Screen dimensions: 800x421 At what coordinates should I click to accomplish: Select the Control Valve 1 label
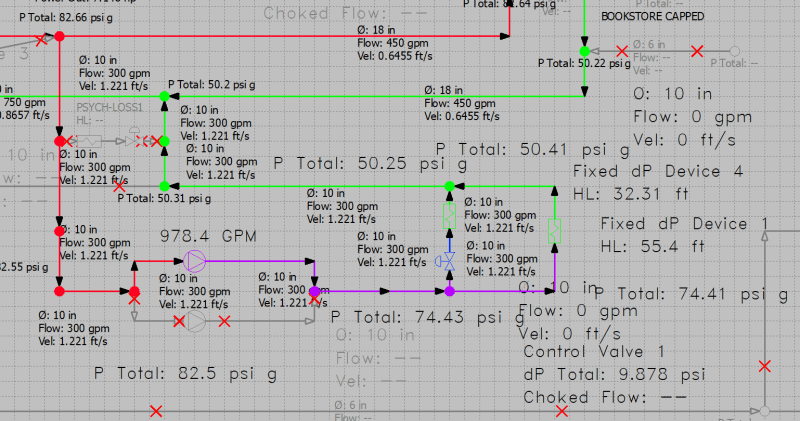(x=594, y=352)
